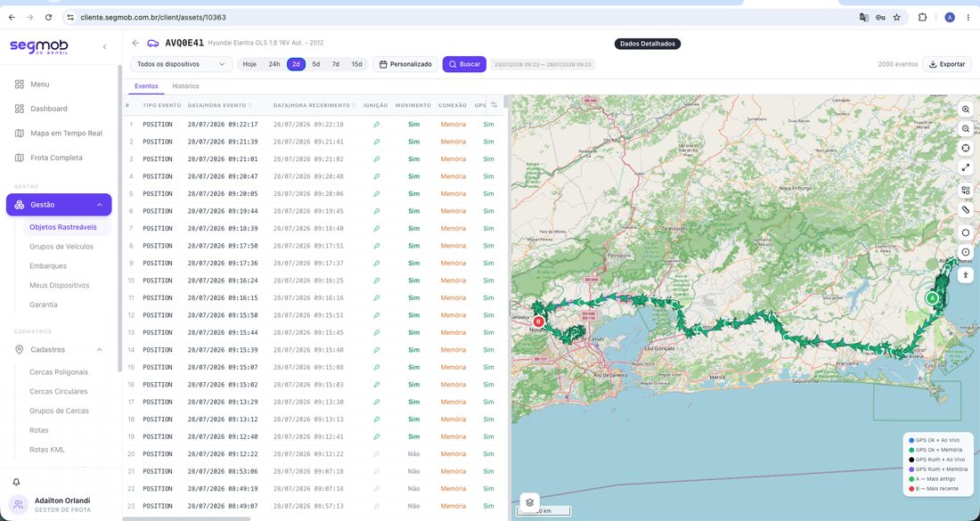
Task: Click the Buscar button
Action: (x=464, y=64)
